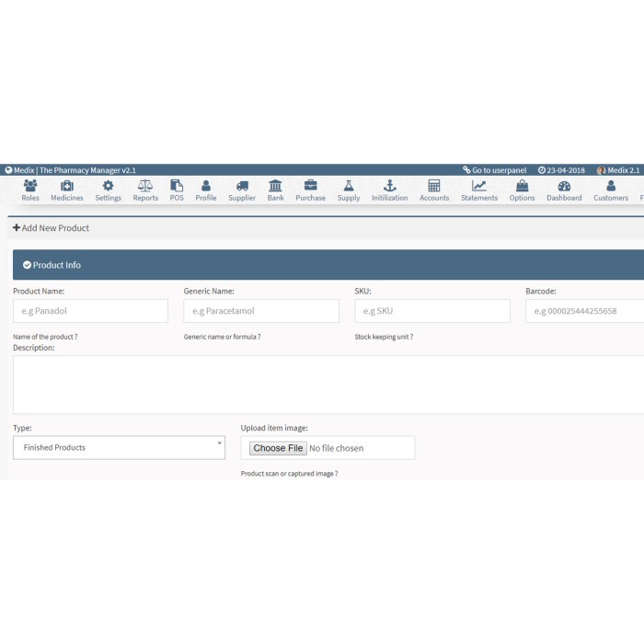
Task: Open the POS menu item
Action: click(x=177, y=190)
